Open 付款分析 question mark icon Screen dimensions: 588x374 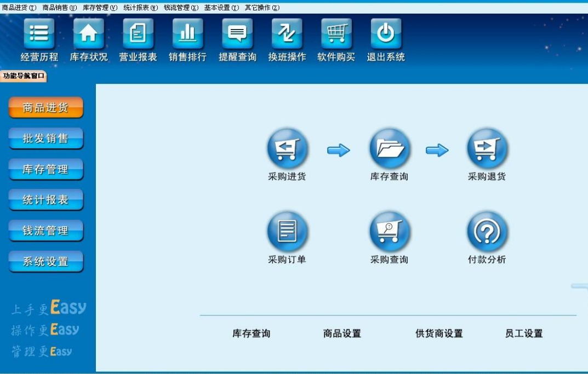coord(487,232)
